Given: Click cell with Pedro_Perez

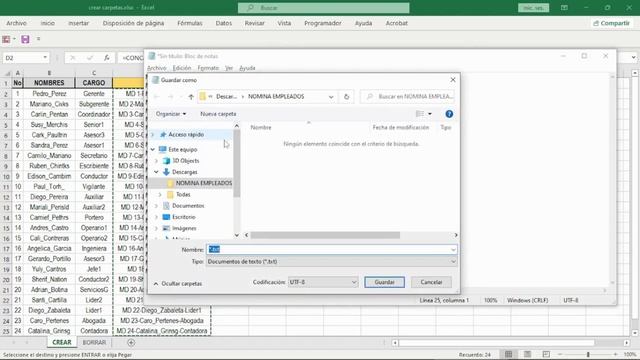Looking at the screenshot, I should (x=49, y=93).
